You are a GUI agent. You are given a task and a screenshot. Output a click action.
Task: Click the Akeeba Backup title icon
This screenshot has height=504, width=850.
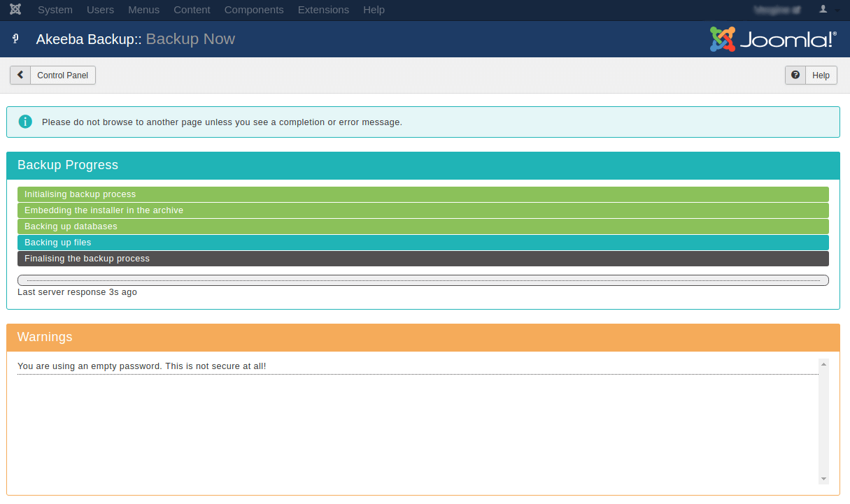pos(15,39)
